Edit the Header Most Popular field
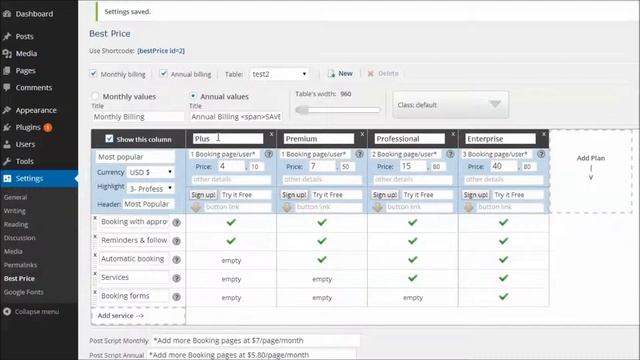The image size is (640, 360). 148,204
